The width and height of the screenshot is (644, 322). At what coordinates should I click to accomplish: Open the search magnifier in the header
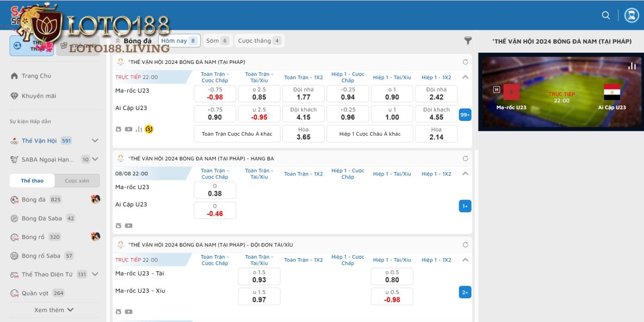click(606, 15)
